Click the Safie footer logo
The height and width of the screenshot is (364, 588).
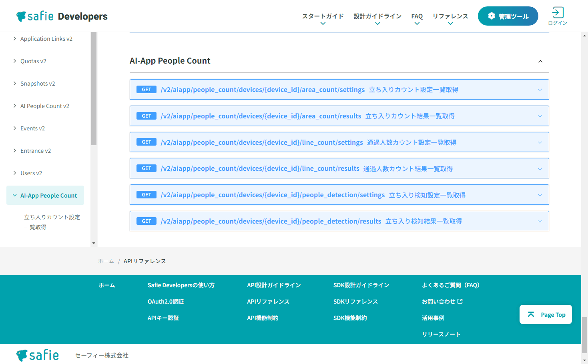click(38, 355)
